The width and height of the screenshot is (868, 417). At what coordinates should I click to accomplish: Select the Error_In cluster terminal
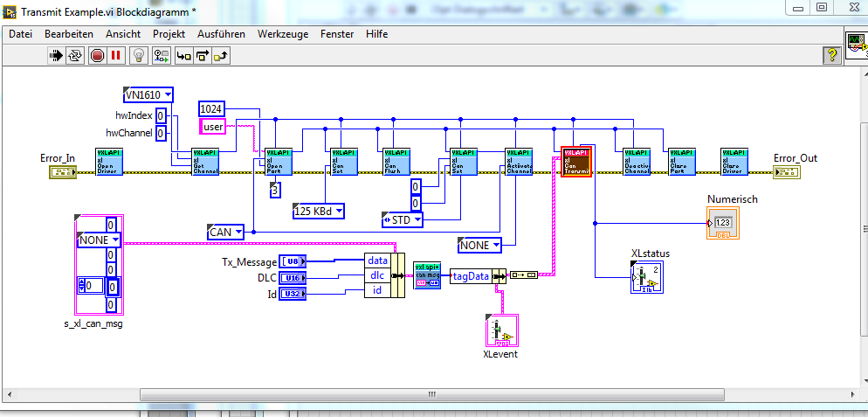[63, 172]
